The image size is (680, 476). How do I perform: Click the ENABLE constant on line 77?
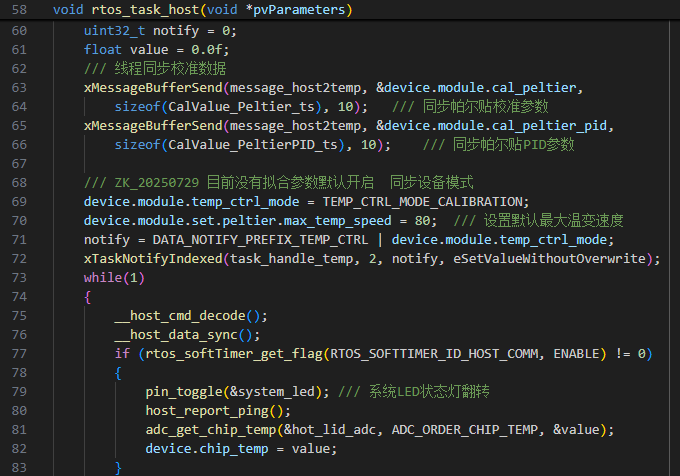pos(576,354)
